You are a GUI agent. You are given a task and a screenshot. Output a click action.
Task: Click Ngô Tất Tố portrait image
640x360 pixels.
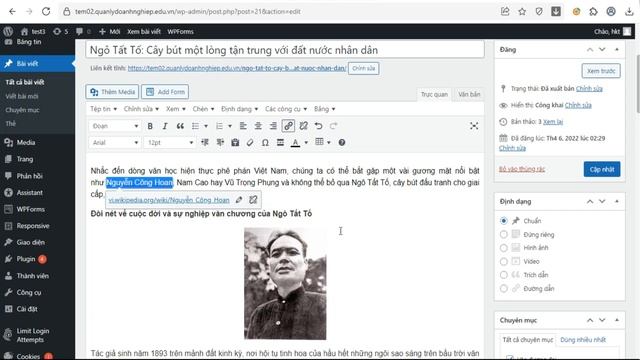285,284
